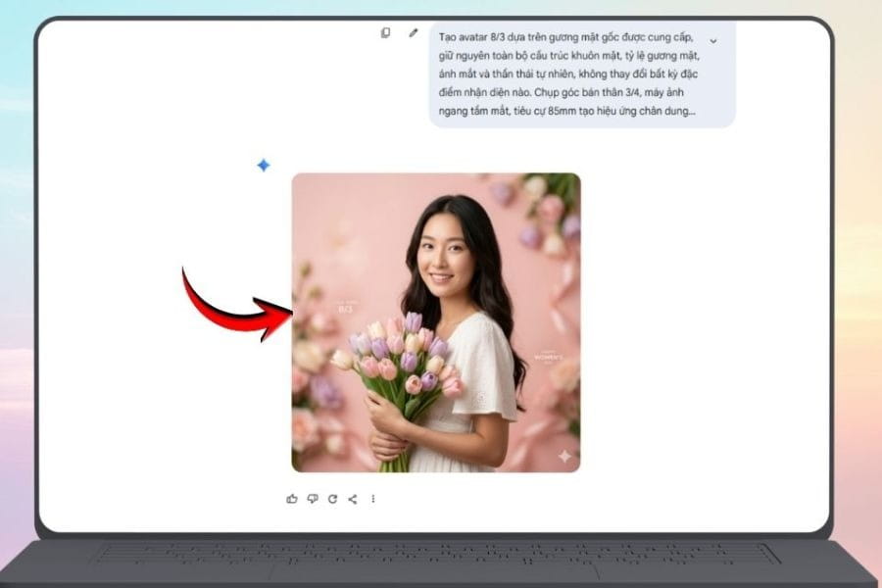The height and width of the screenshot is (588, 882).
Task: Give the response a thumbs up
Action: click(292, 499)
